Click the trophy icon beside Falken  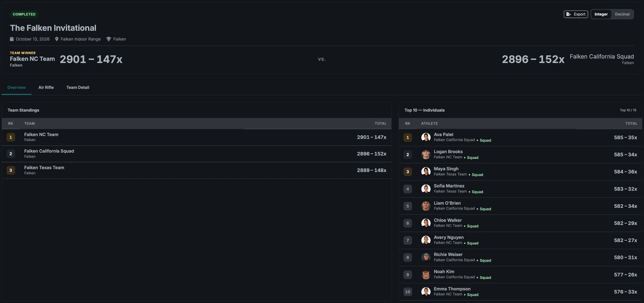click(109, 39)
